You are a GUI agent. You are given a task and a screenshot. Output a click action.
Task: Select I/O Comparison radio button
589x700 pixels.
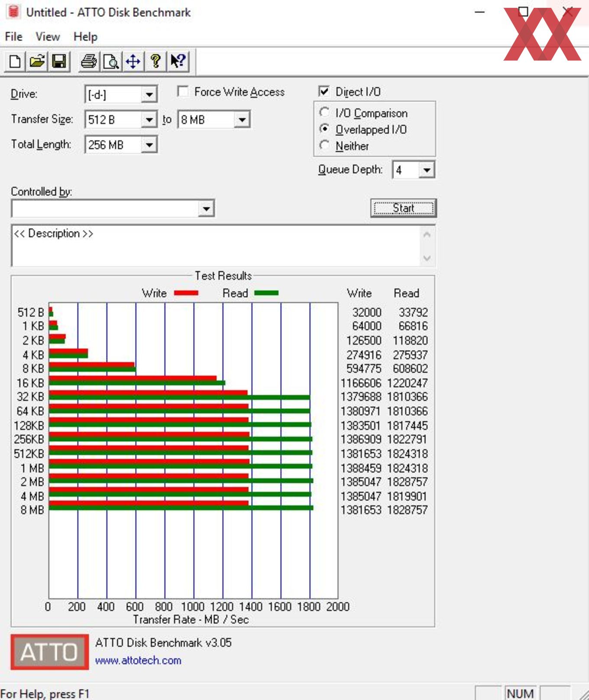click(324, 112)
